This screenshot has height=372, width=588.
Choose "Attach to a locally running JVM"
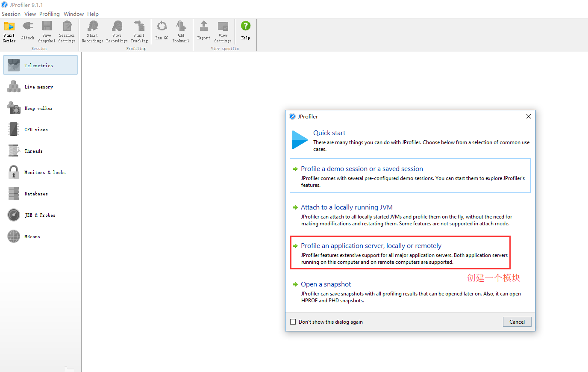tap(410, 215)
